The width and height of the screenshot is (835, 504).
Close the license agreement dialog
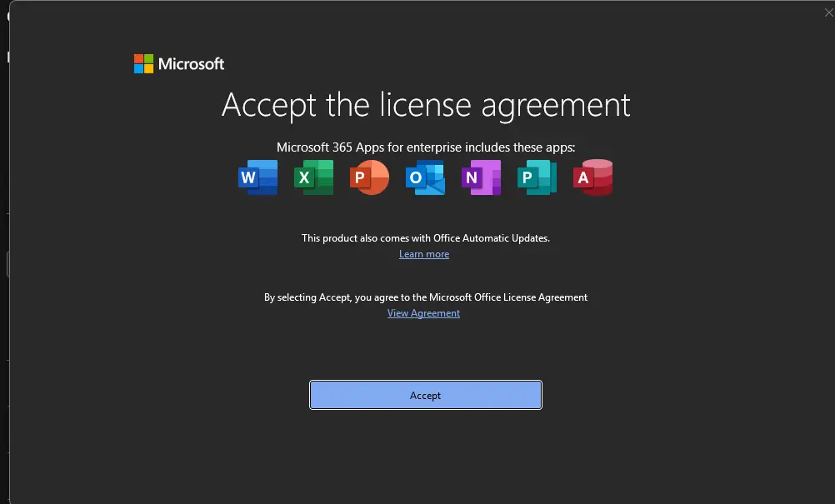(x=828, y=12)
